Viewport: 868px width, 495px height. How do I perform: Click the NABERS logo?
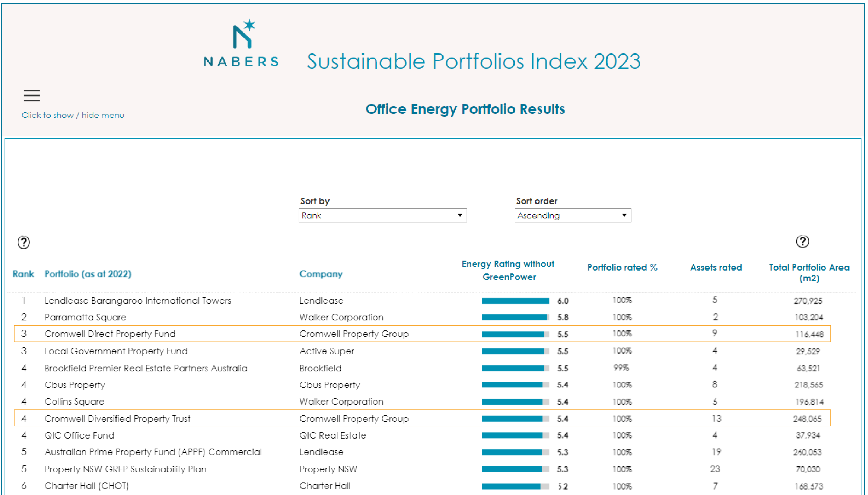241,43
